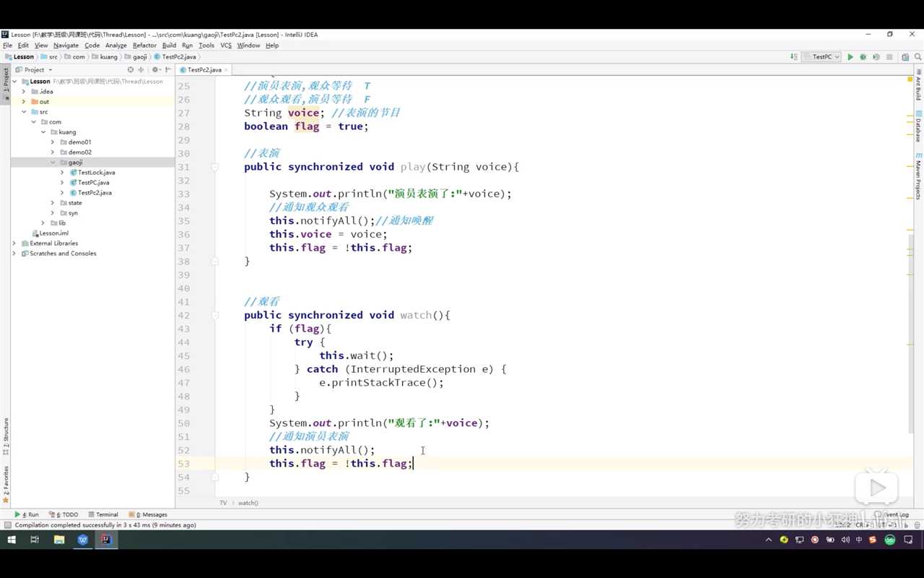The height and width of the screenshot is (578, 924).
Task: Open the Project Structure icon
Action: (905, 57)
